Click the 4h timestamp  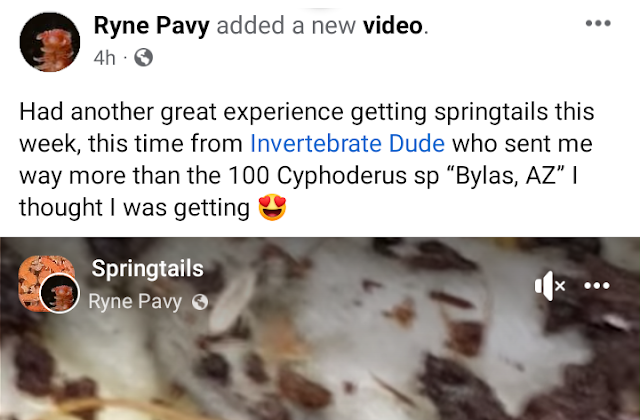click(104, 58)
